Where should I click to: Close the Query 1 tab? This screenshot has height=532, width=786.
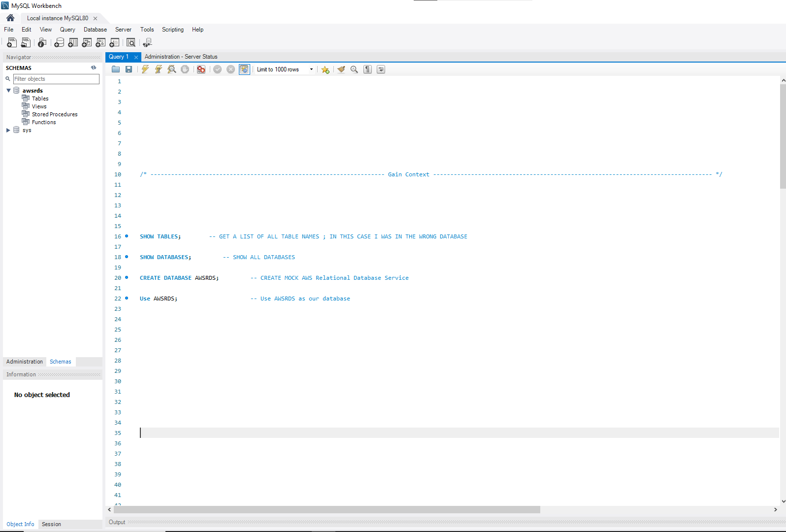(x=136, y=57)
